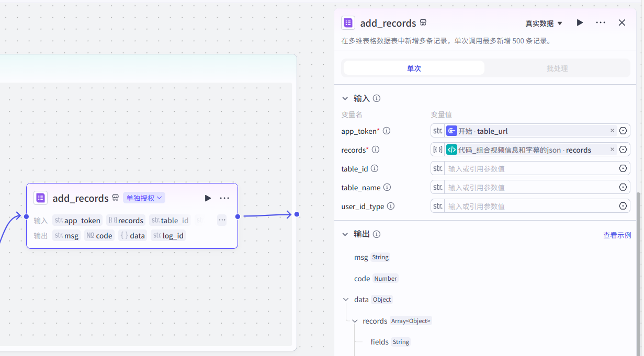Screen dimensions: 644x356
Task: Open the node card's three-dot menu
Action: tap(224, 198)
